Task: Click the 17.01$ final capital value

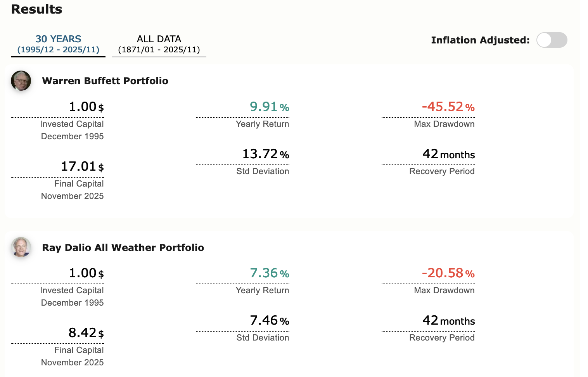Action: (82, 166)
